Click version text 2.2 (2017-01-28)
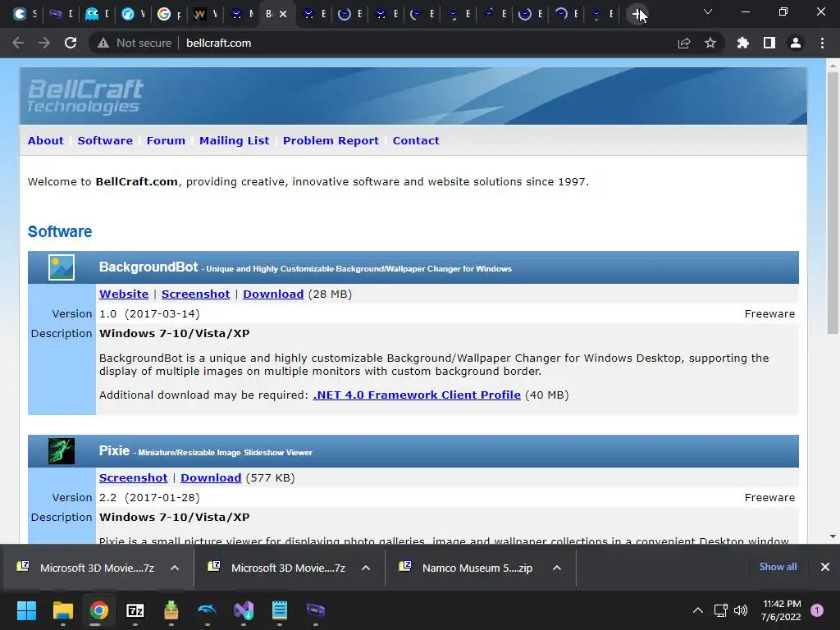Screen dimensions: 840x630 pos(149,498)
